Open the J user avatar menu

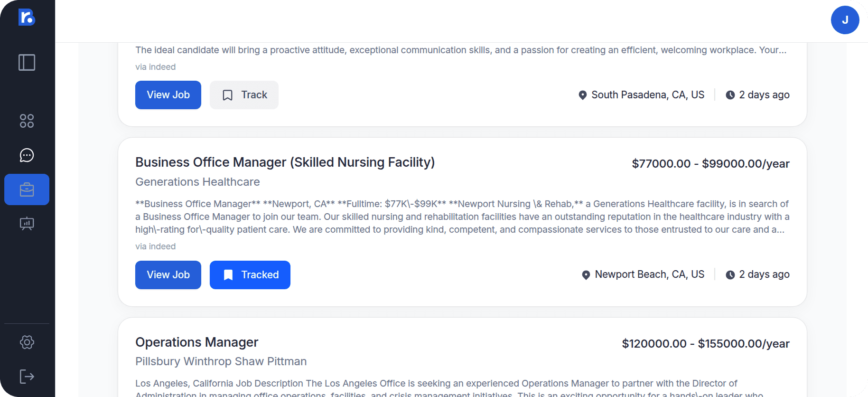click(845, 20)
